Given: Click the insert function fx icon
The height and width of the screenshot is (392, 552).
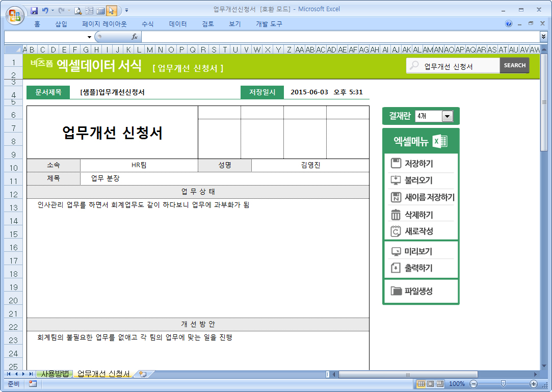Looking at the screenshot, I should point(135,37).
